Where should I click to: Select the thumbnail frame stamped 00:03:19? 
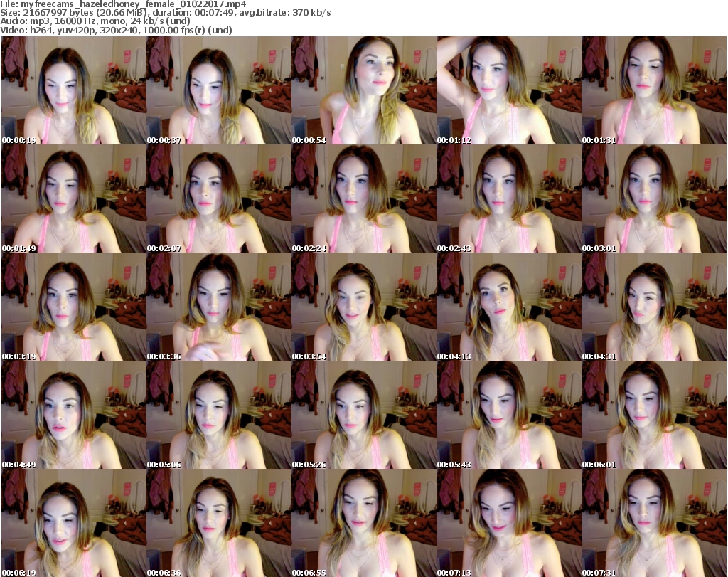click(74, 307)
